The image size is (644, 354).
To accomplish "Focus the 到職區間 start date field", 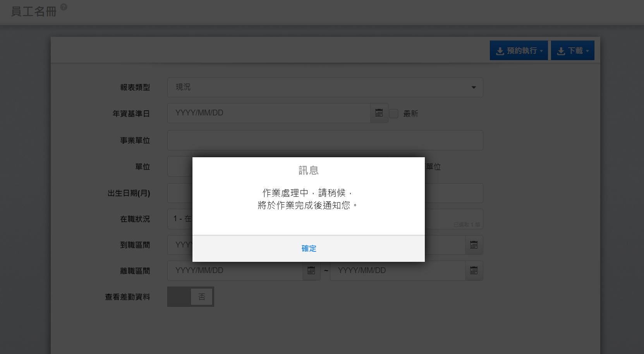I will click(180, 245).
